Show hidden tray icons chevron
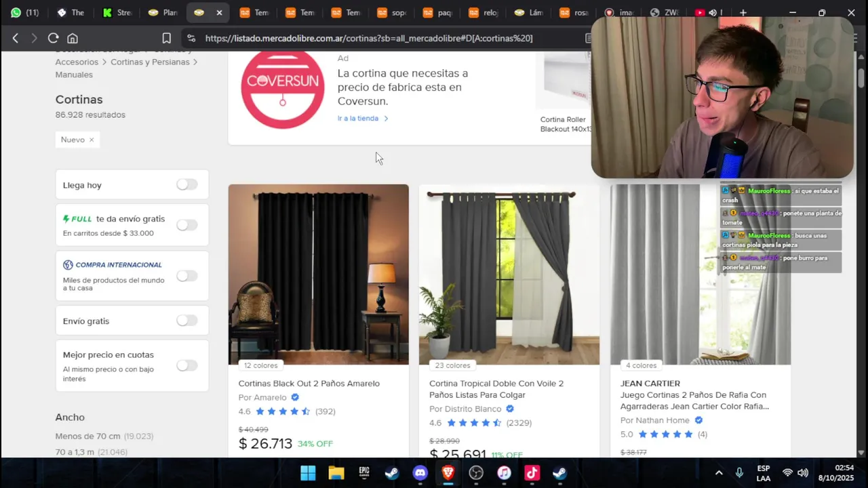Screen dimensions: 868x488 (x=719, y=473)
